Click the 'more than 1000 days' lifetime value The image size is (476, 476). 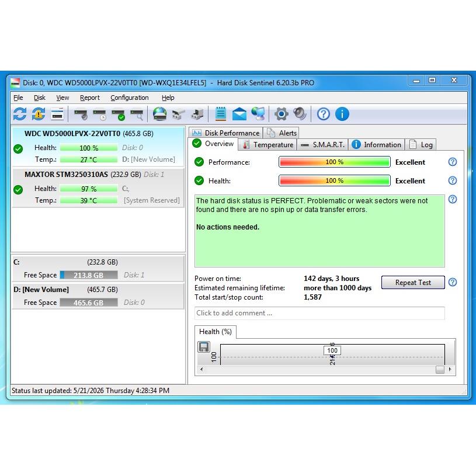[x=338, y=288]
